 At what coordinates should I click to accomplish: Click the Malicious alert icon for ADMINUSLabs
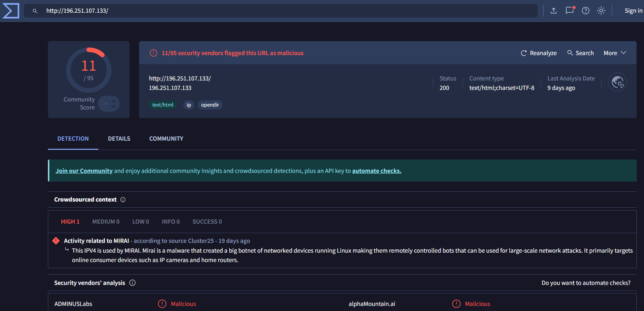pos(162,304)
